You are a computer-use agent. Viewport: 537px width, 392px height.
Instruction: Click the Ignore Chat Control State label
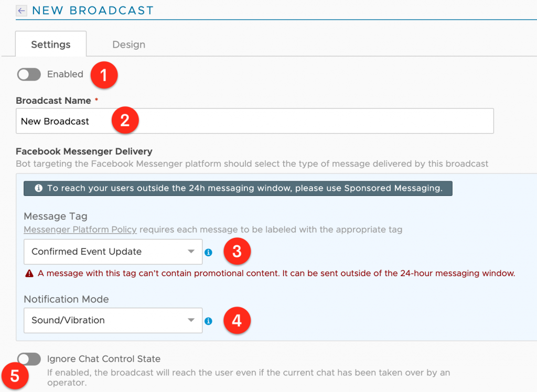click(104, 359)
